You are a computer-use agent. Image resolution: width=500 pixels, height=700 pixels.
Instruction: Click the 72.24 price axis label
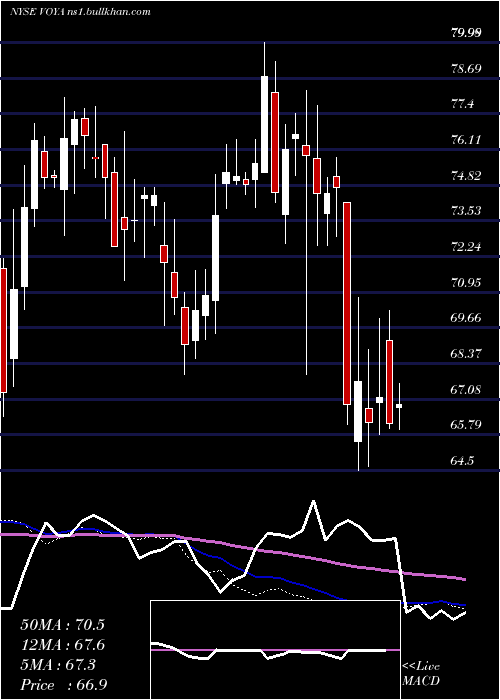(466, 246)
